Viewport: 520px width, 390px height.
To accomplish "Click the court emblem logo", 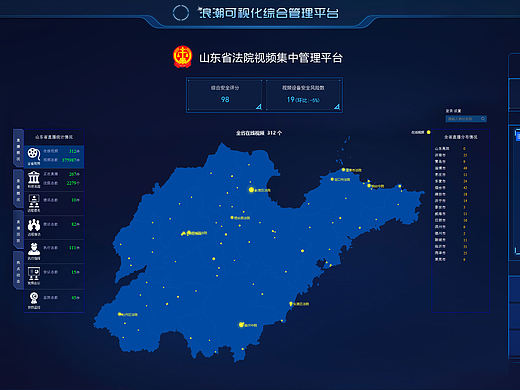I will pyautogui.click(x=182, y=57).
